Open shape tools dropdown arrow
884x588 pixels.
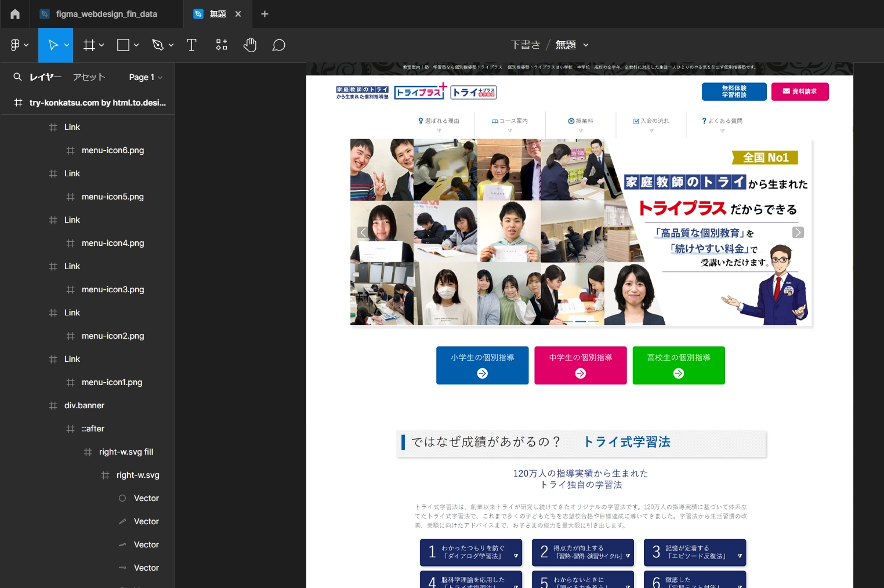click(136, 45)
